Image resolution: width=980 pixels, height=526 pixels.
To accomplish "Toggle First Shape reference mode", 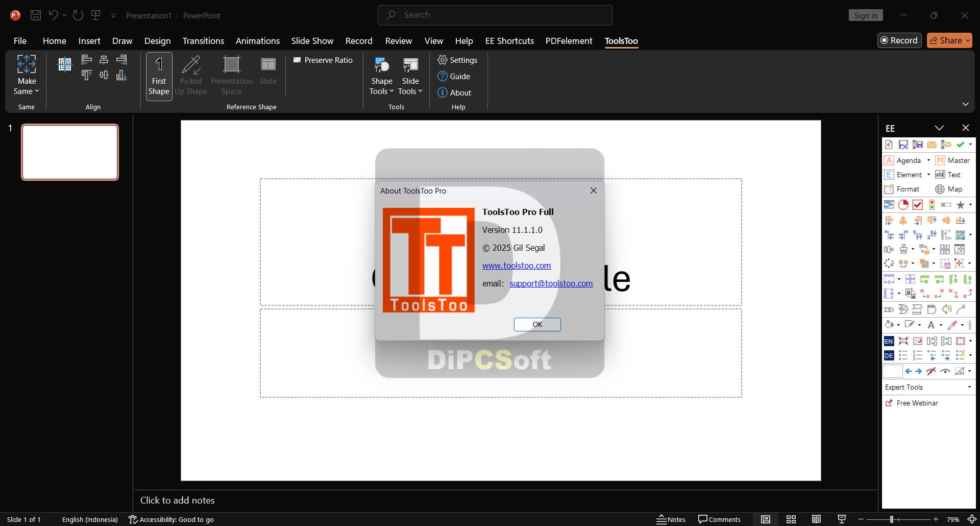I will coord(159,76).
